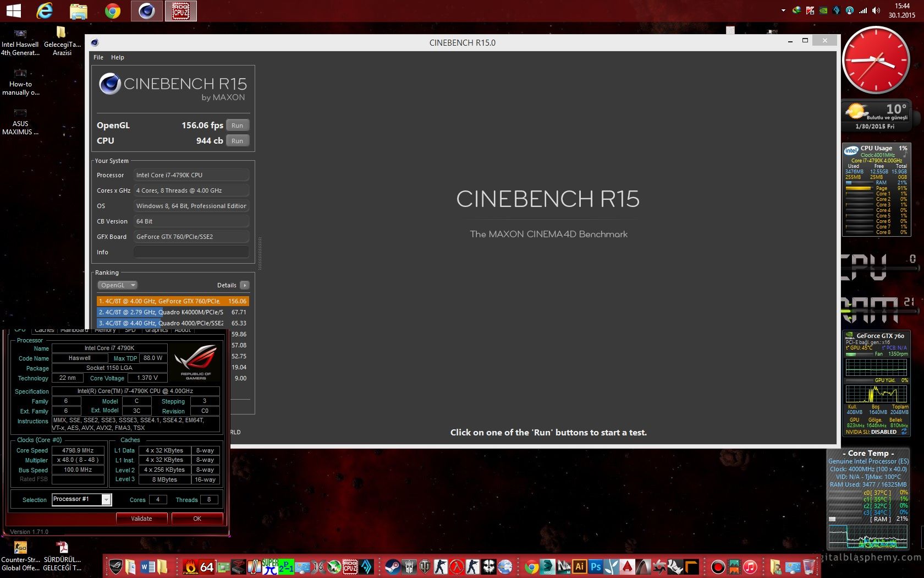Image resolution: width=924 pixels, height=578 pixels.
Task: Open the Counter-Strike Global Offensive desktop shortcut
Action: [x=20, y=556]
